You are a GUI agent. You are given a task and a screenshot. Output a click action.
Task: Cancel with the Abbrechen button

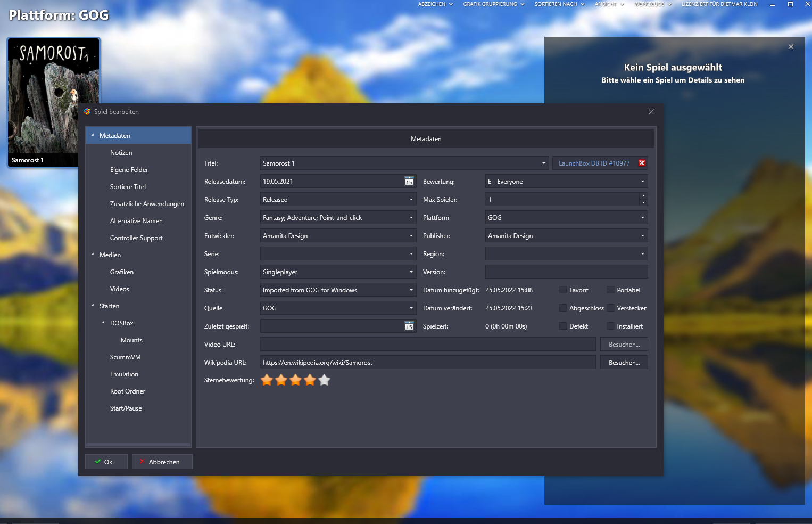click(x=162, y=462)
